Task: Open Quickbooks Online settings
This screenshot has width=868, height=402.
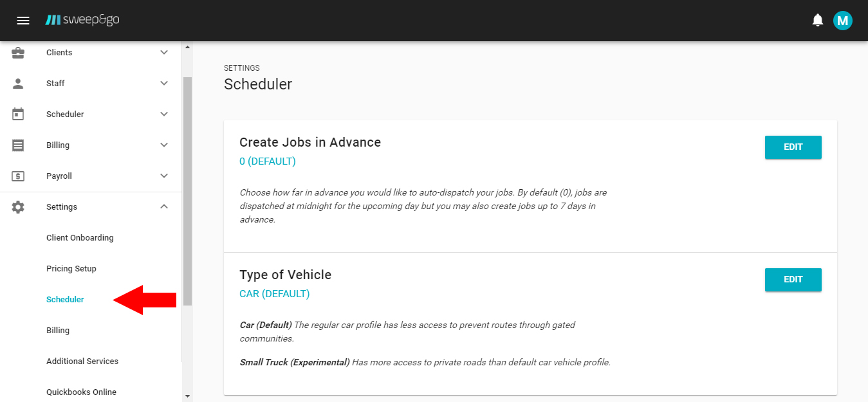Action: point(81,392)
